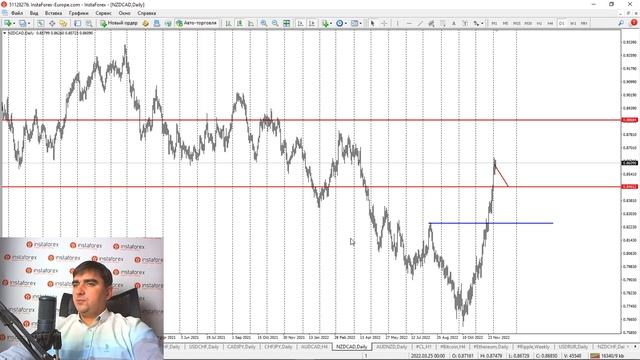Open the MetaEditor icon
This screenshot has height=360, width=640.
point(146,23)
